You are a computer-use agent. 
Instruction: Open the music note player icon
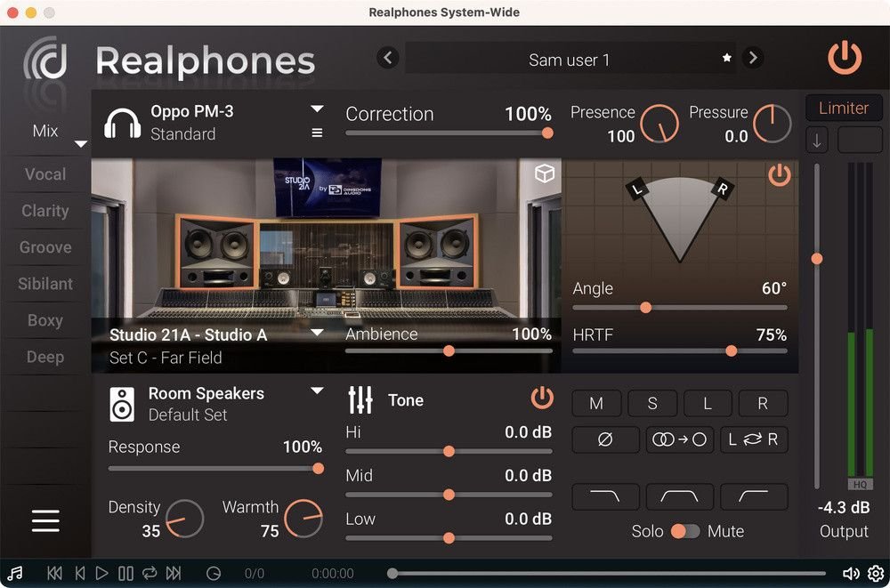15,573
